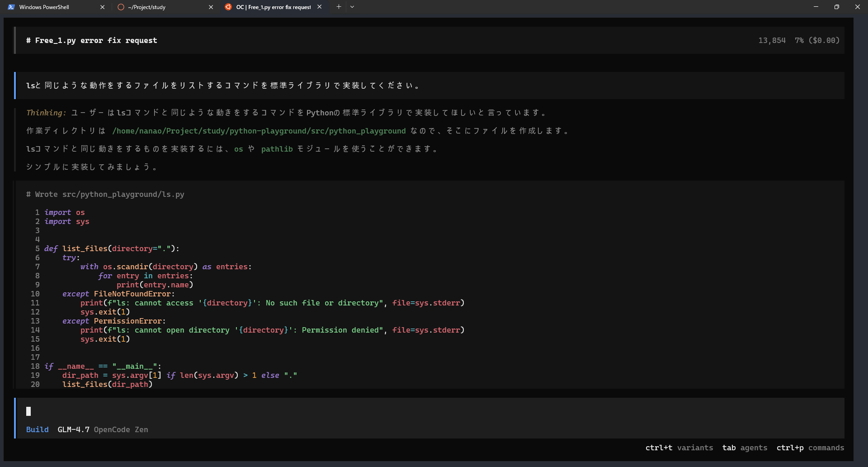Click the Ubuntu icon on the OC tab
The height and width of the screenshot is (467, 868).
(x=228, y=7)
